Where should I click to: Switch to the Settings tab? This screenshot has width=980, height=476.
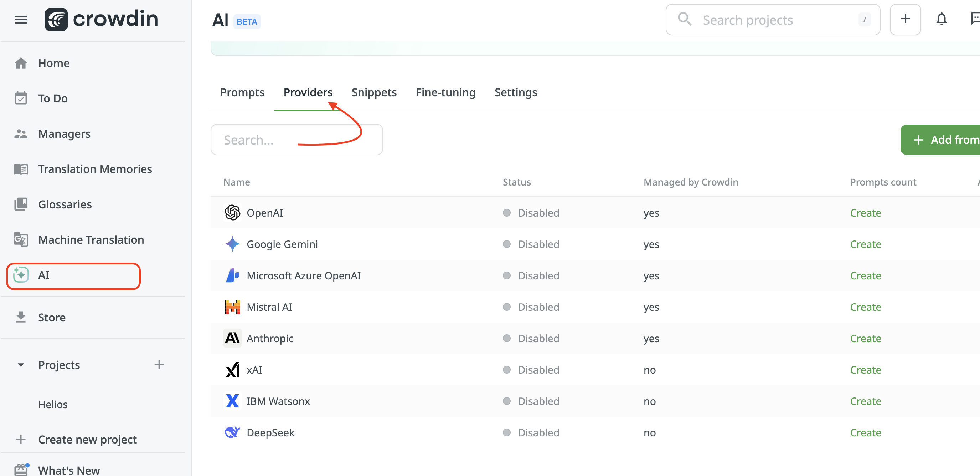(516, 92)
